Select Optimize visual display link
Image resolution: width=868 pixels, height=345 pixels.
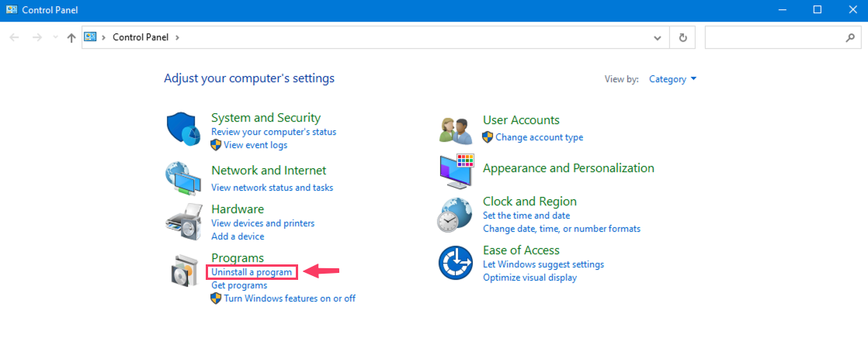[529, 278]
